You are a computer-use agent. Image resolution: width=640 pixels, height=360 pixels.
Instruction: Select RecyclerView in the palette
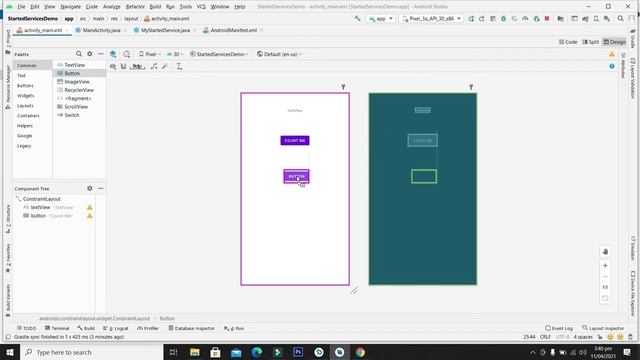tap(79, 90)
